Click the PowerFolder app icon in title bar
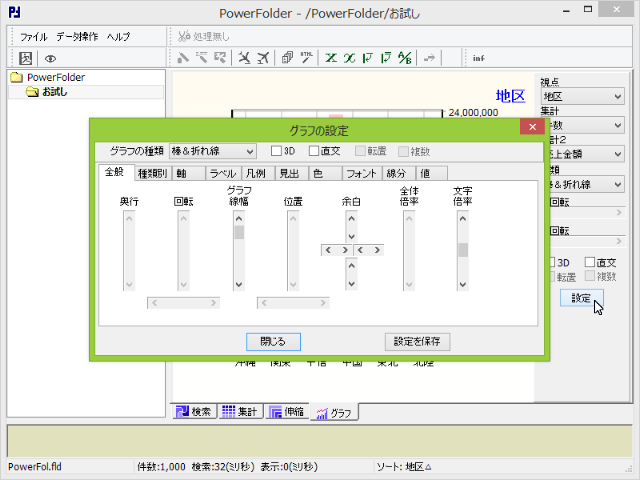The height and width of the screenshot is (480, 640). pos(15,12)
